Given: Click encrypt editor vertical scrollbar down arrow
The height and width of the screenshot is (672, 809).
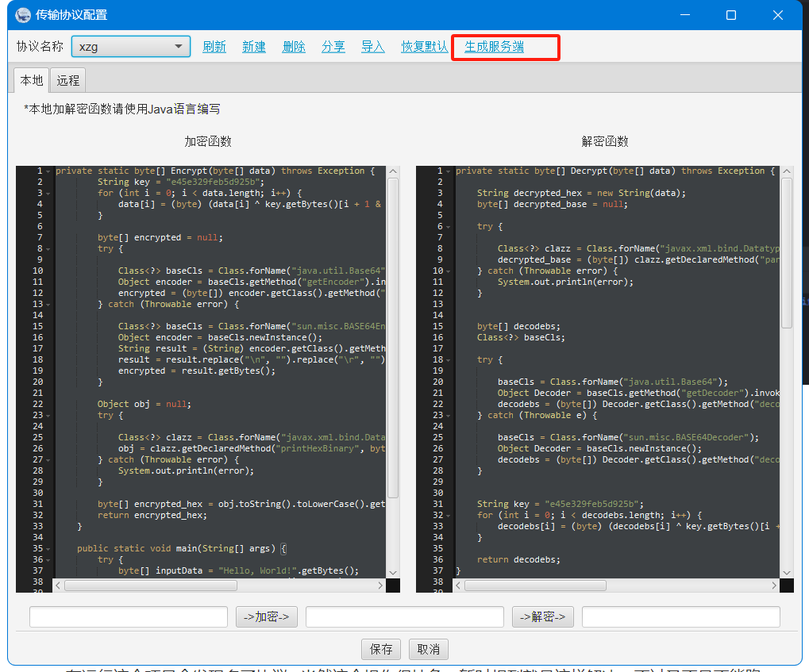Looking at the screenshot, I should [x=393, y=573].
